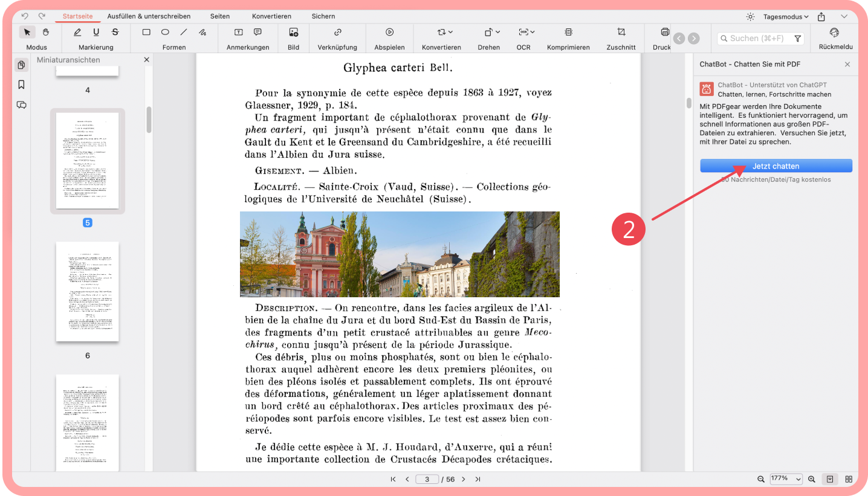Toggle the bookmarks sidebar panel
The height and width of the screenshot is (496, 868).
[22, 85]
